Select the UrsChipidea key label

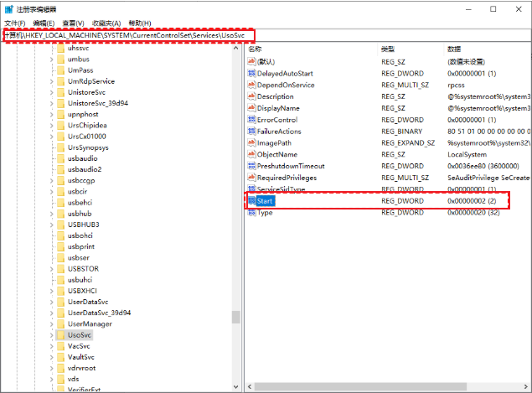[x=87, y=125]
